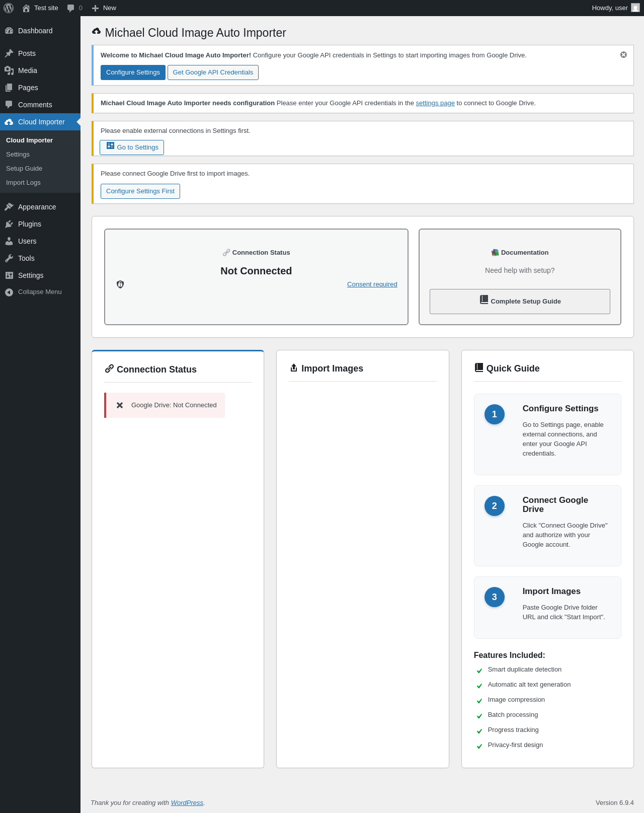Image resolution: width=644 pixels, height=813 pixels.
Task: Click link icon in Connection Status heading
Action: click(x=109, y=368)
